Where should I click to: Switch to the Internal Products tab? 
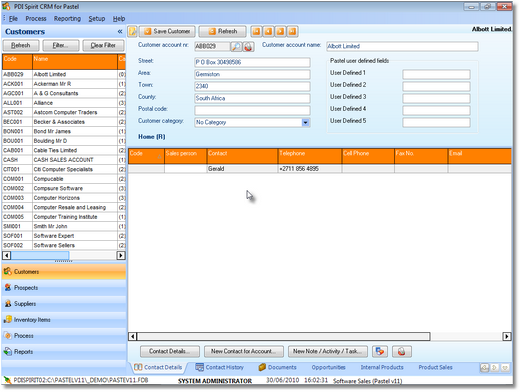click(x=382, y=367)
